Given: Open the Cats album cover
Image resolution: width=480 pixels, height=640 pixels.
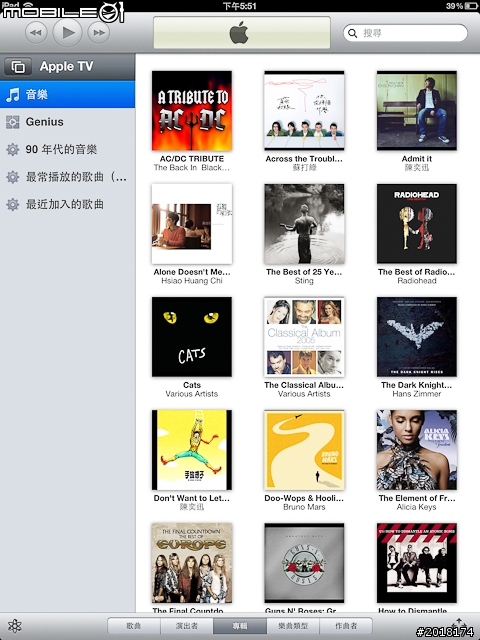Looking at the screenshot, I should pos(192,337).
